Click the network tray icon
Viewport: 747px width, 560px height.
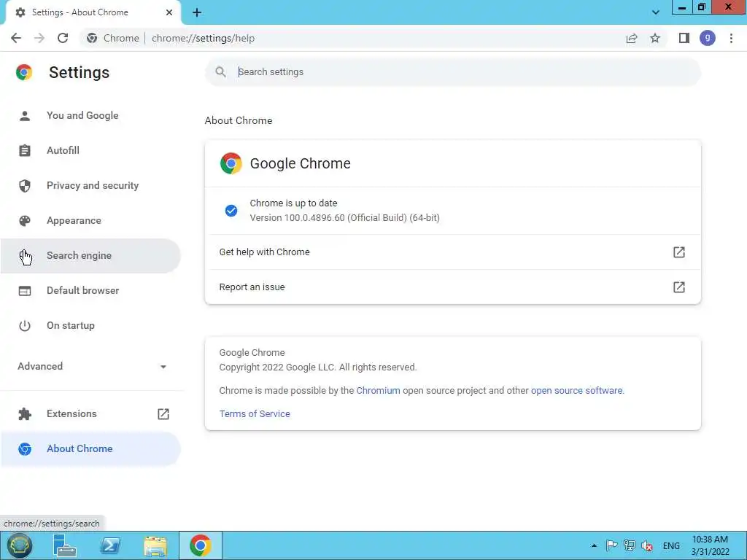click(630, 545)
